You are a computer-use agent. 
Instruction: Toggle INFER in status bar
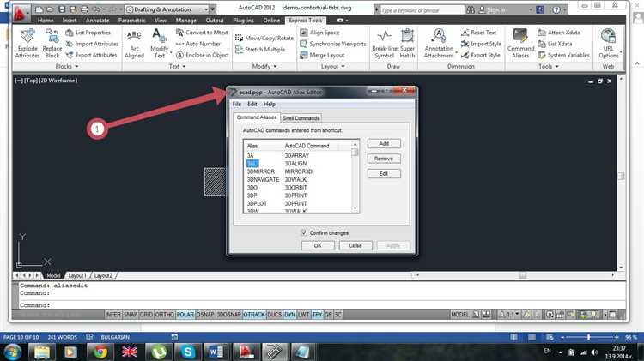pyautogui.click(x=113, y=314)
